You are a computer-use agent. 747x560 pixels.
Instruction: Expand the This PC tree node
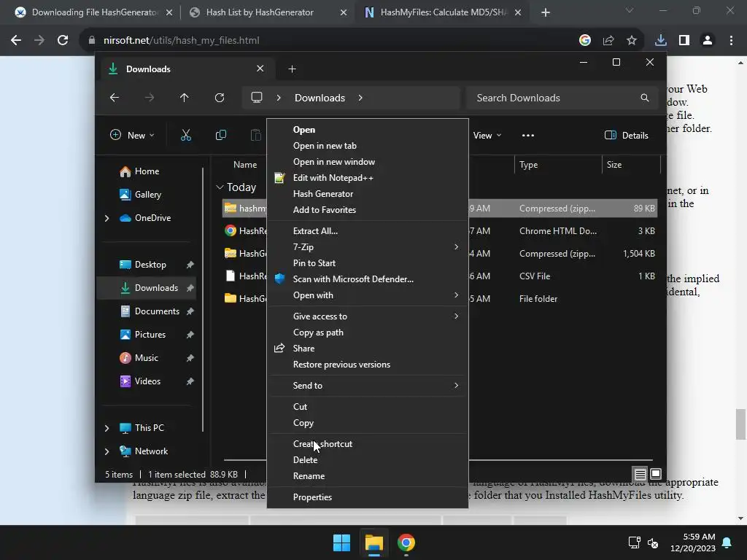point(107,428)
